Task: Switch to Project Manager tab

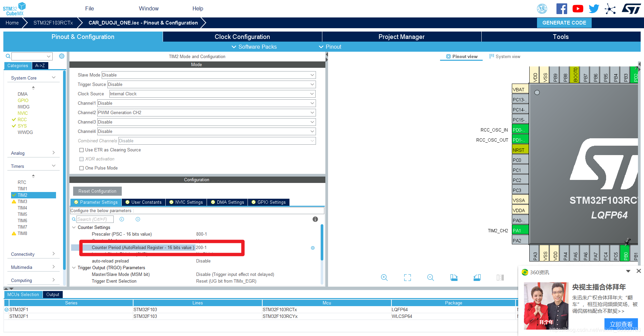Action: tap(401, 37)
